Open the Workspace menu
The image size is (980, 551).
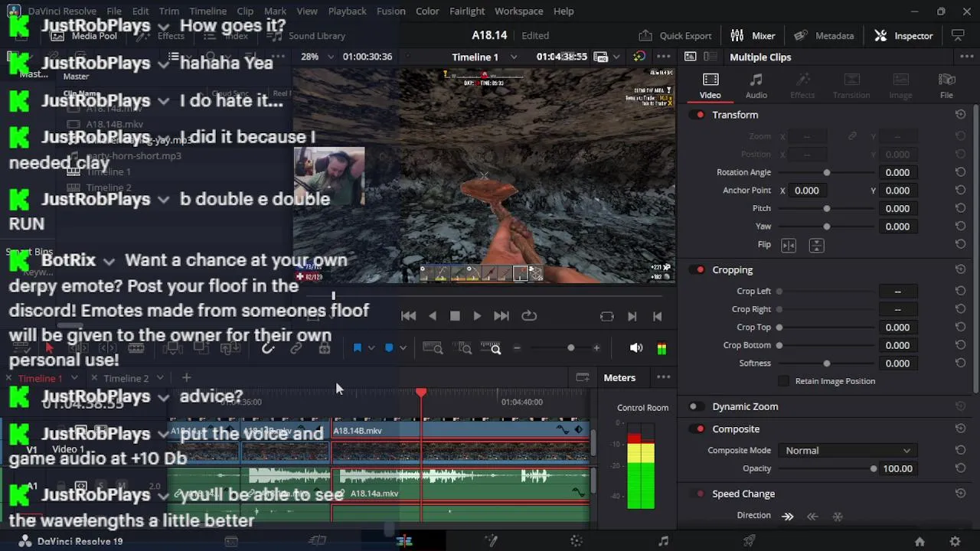click(518, 11)
